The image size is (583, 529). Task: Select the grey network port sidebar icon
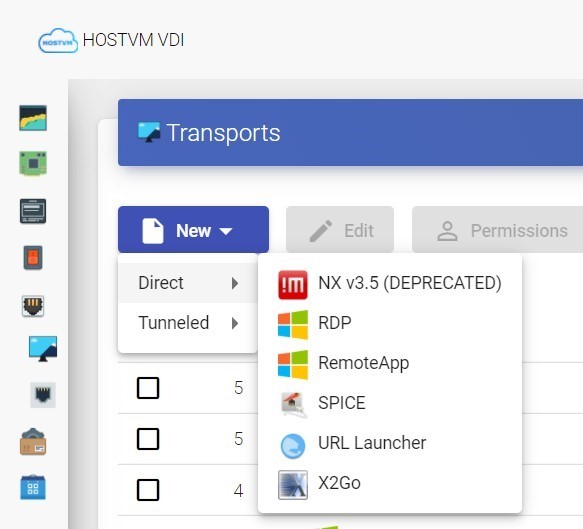pyautogui.click(x=43, y=395)
